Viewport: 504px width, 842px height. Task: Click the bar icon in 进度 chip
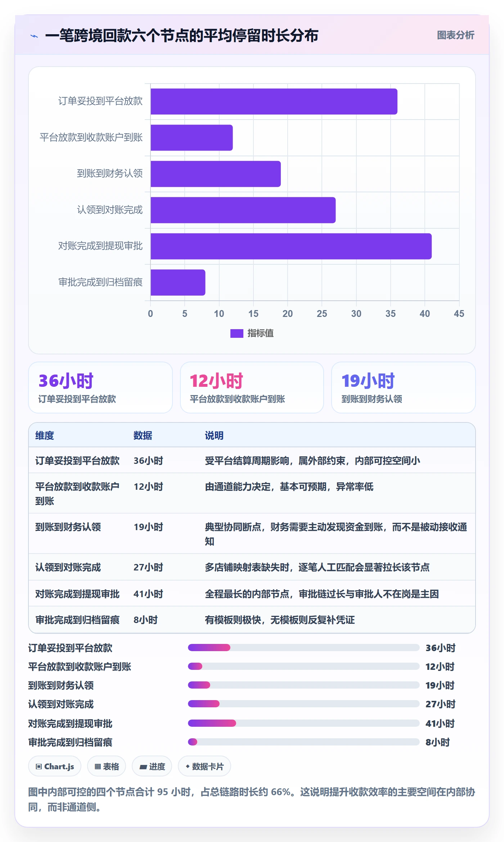143,767
